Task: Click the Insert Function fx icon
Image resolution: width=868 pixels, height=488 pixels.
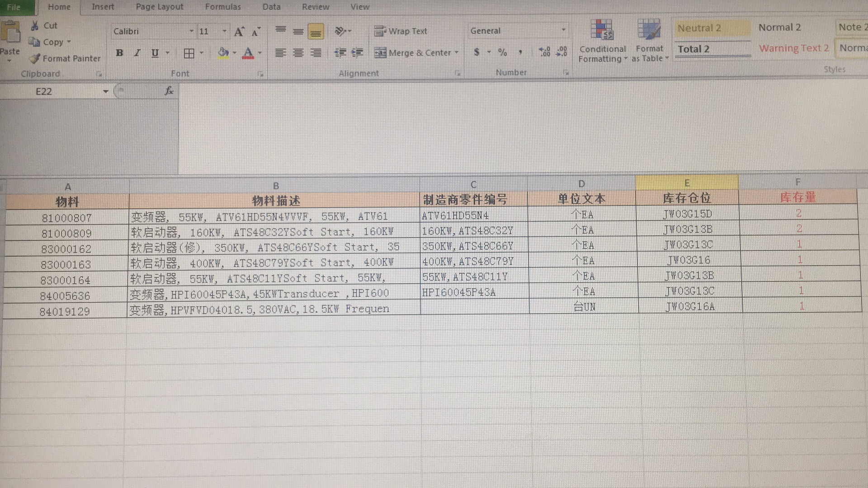Action: point(169,91)
